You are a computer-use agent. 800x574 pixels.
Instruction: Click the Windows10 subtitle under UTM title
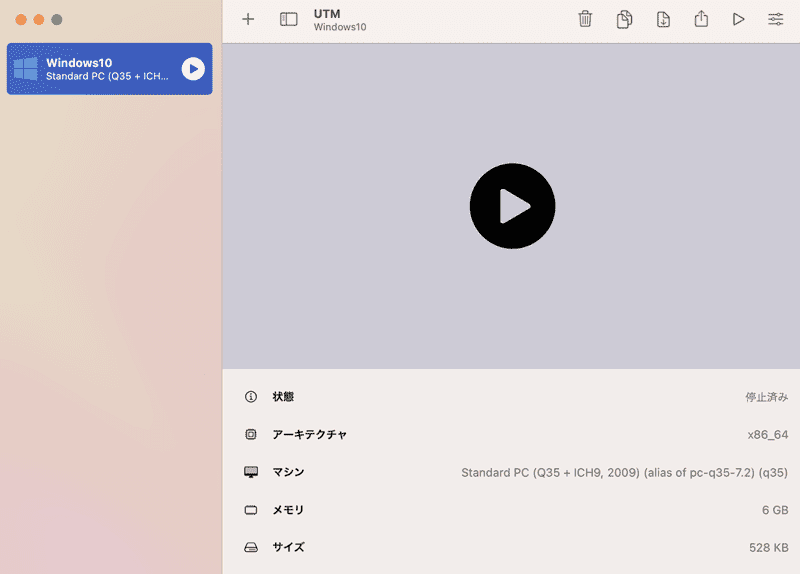[x=340, y=27]
